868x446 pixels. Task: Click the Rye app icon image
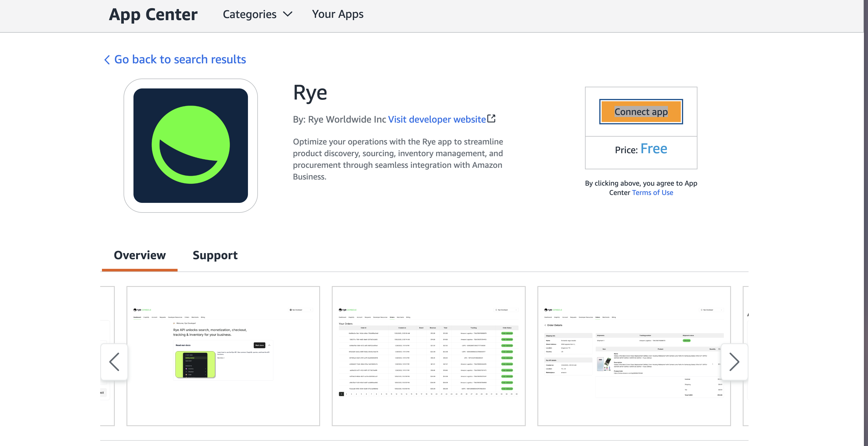(191, 145)
